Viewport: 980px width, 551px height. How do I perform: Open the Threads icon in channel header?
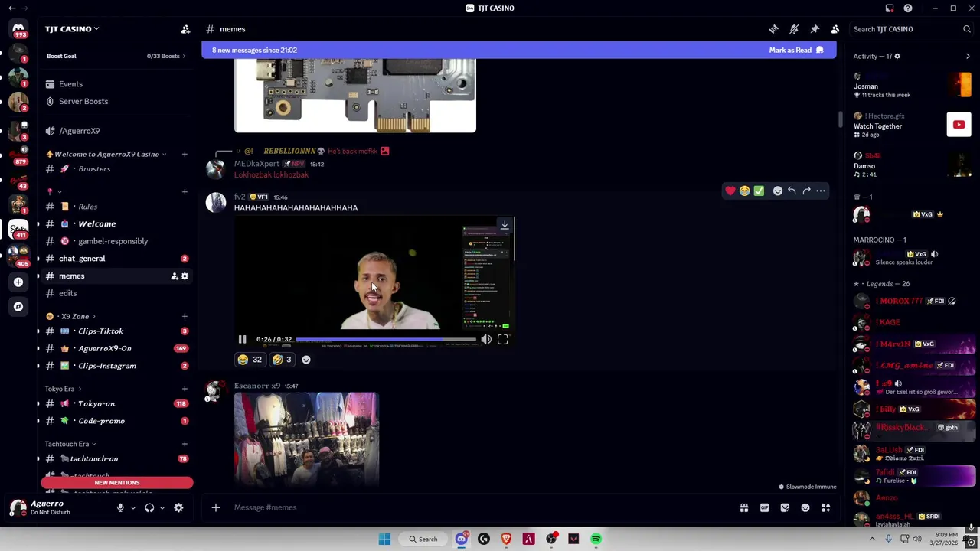point(774,29)
